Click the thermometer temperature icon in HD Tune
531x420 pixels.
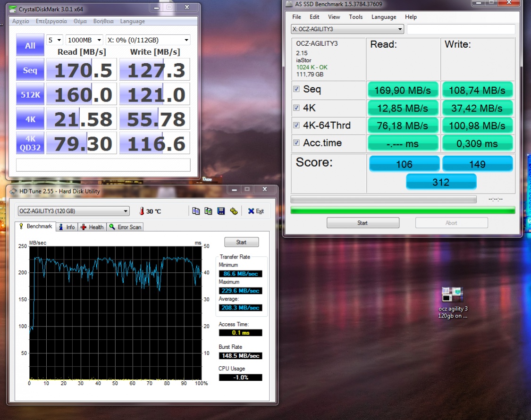[142, 211]
